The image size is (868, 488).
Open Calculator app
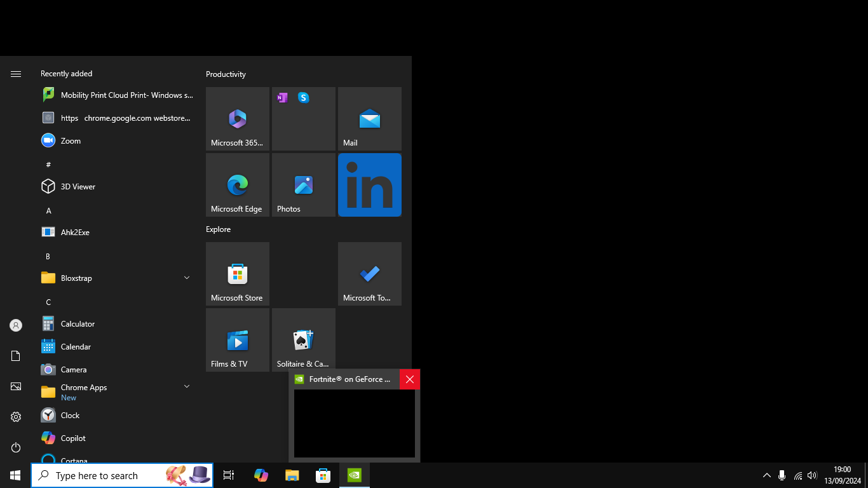pos(117,323)
